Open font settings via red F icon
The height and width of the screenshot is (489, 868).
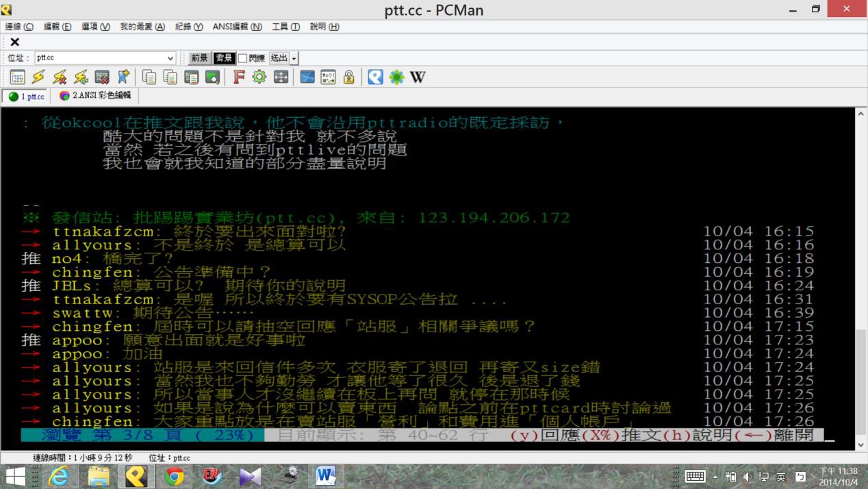[x=238, y=77]
